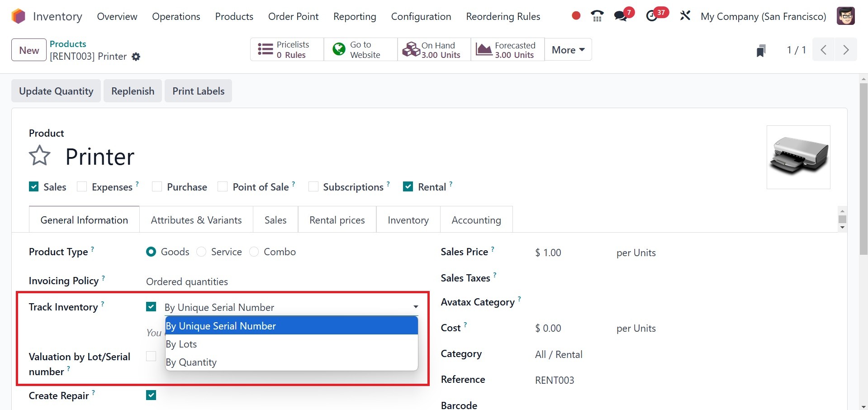Enable the Purchase checkbox
868x410 pixels.
click(157, 187)
